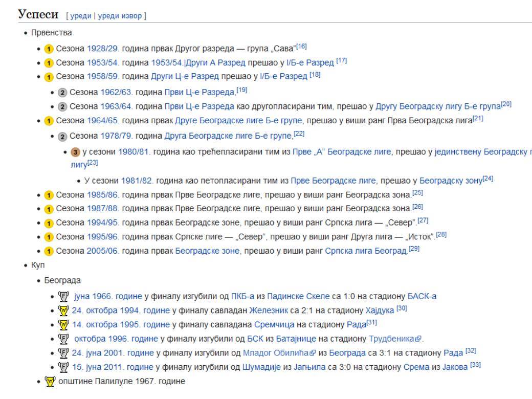Viewport: 532px width, 399px height.
Task: Open reference footnote [33]
Action: click(475, 365)
